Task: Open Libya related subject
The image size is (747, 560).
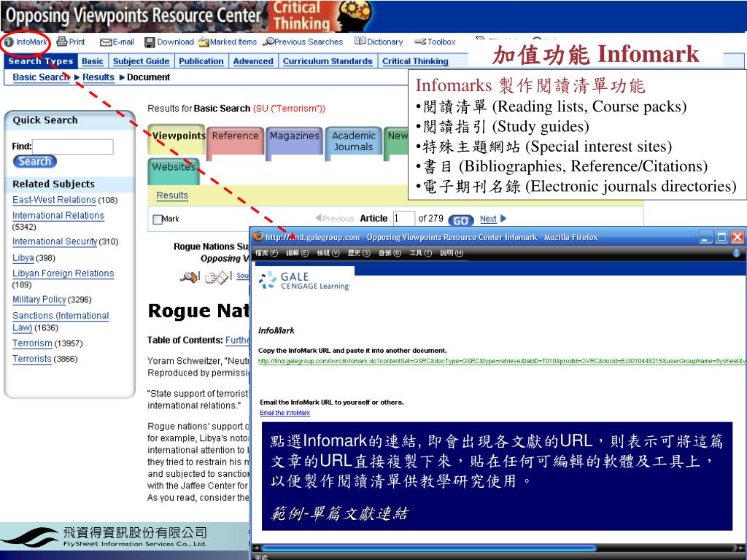Action: click(23, 257)
